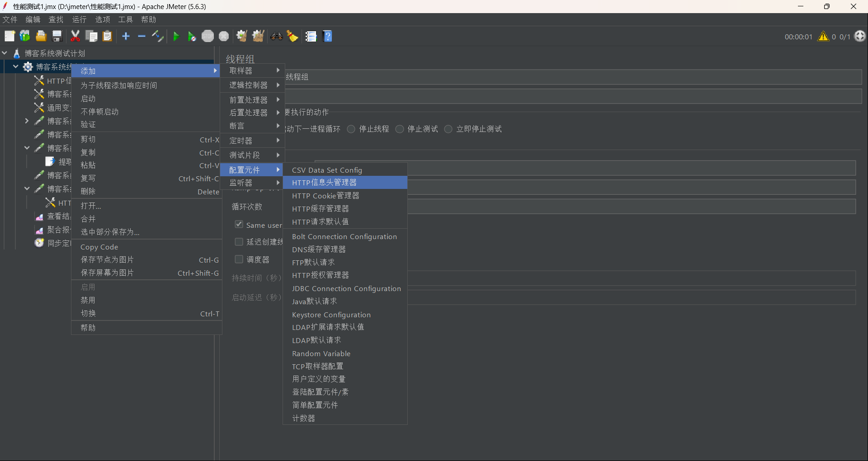
Task: Click the thread group name input field
Action: pos(573,77)
